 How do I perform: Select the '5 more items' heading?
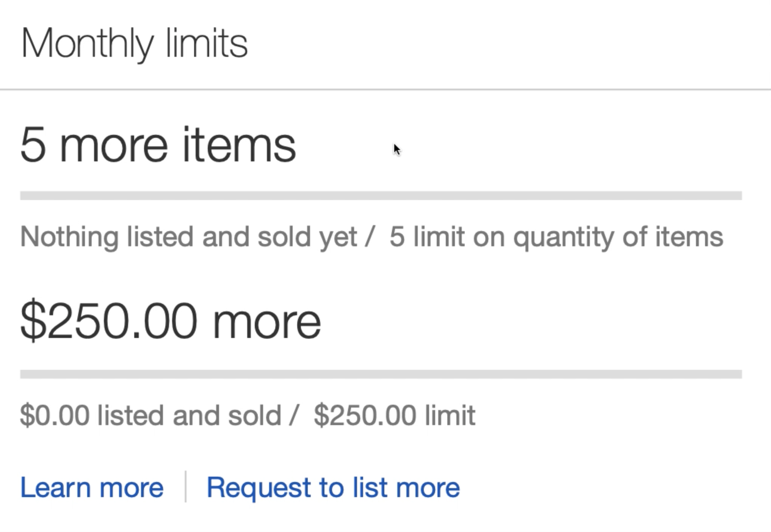[x=158, y=145]
